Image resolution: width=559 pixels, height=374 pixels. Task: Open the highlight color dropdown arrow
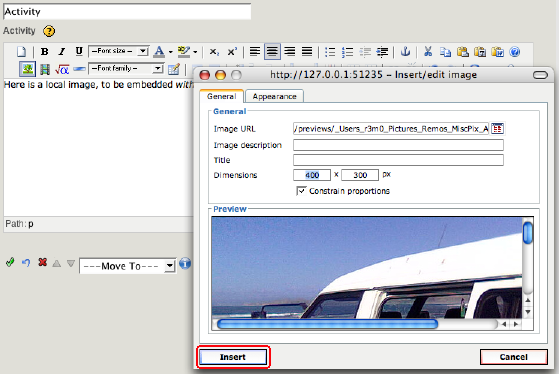pos(195,52)
